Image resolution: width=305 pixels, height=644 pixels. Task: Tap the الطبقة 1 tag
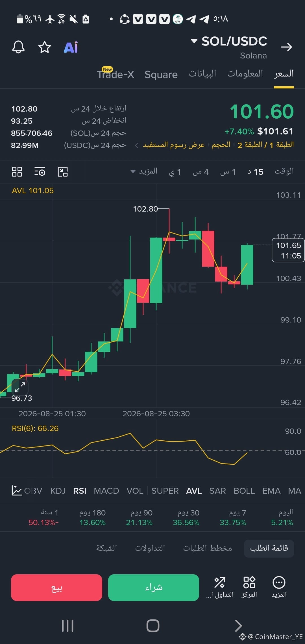(x=282, y=145)
